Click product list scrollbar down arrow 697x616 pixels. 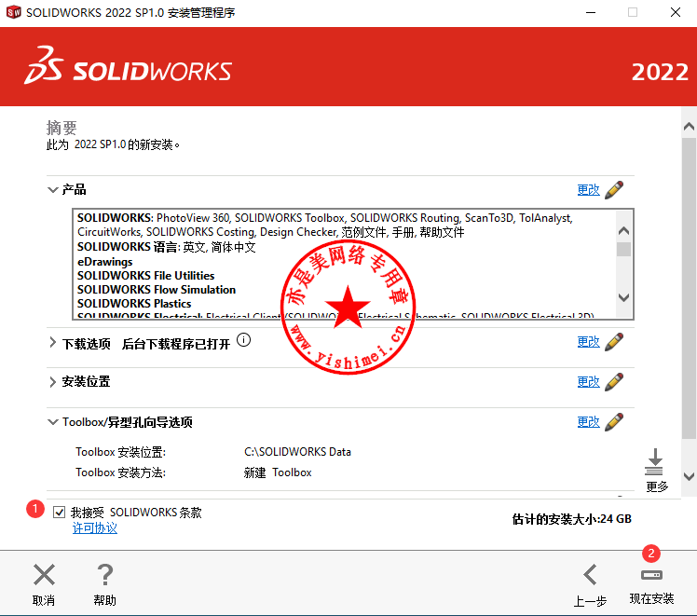(623, 297)
